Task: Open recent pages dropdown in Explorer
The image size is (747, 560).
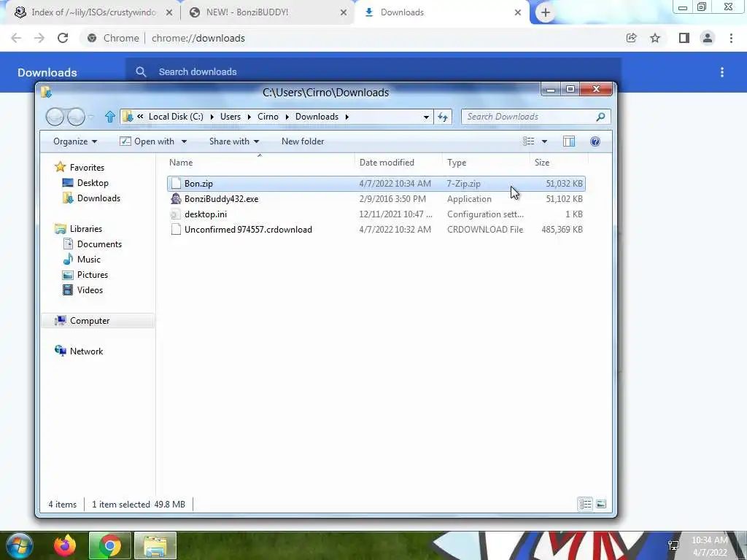Action: point(91,117)
